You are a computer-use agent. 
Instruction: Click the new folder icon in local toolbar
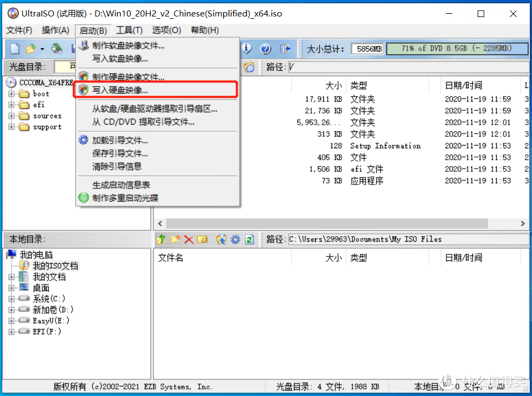pyautogui.click(x=175, y=239)
